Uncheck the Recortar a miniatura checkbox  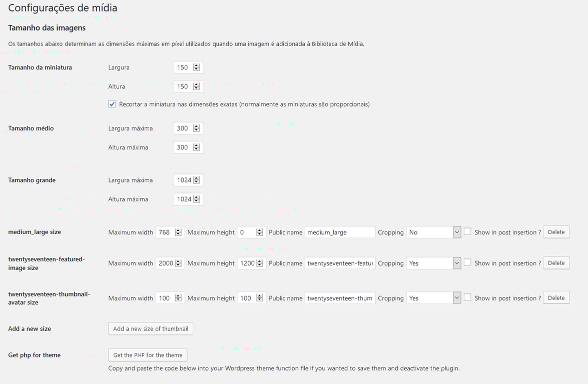pyautogui.click(x=112, y=104)
